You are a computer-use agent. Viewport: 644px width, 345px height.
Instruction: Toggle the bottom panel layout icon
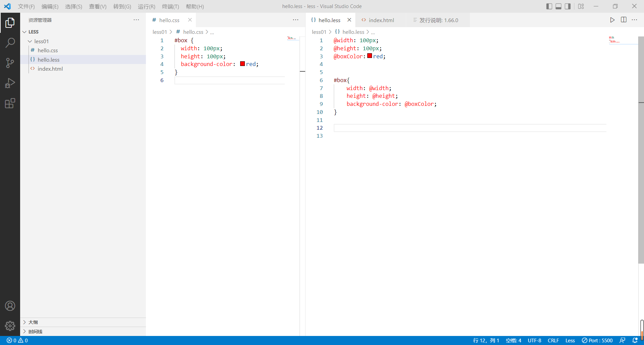click(558, 6)
